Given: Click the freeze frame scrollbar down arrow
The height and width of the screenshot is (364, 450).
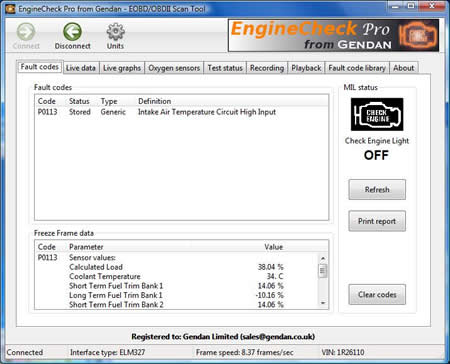Looking at the screenshot, I should pos(323,303).
